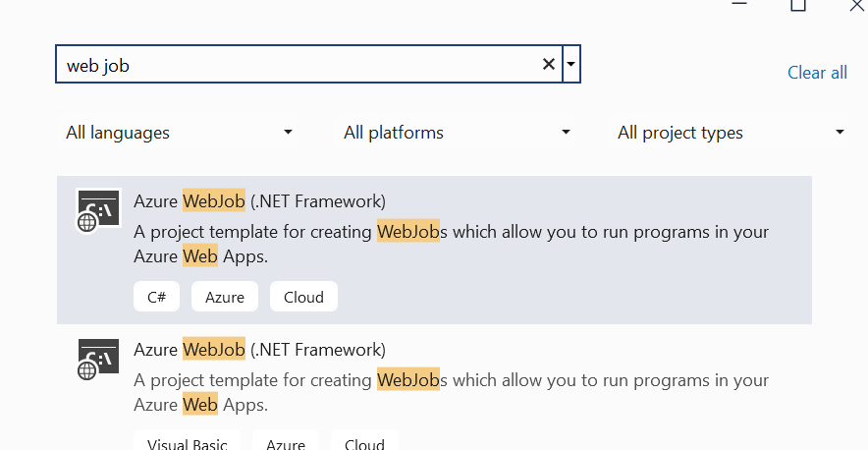The height and width of the screenshot is (450, 868).
Task: Open the All languages dropdown
Action: (177, 133)
